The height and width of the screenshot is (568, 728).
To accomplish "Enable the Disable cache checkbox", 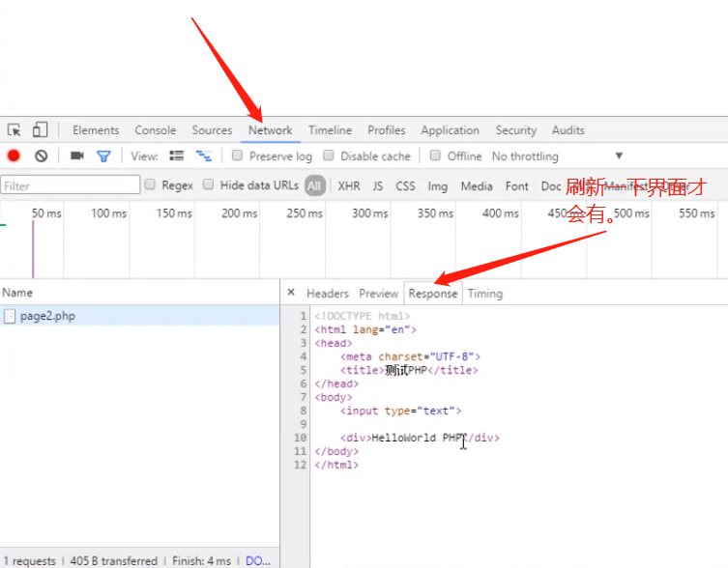I will coord(329,155).
